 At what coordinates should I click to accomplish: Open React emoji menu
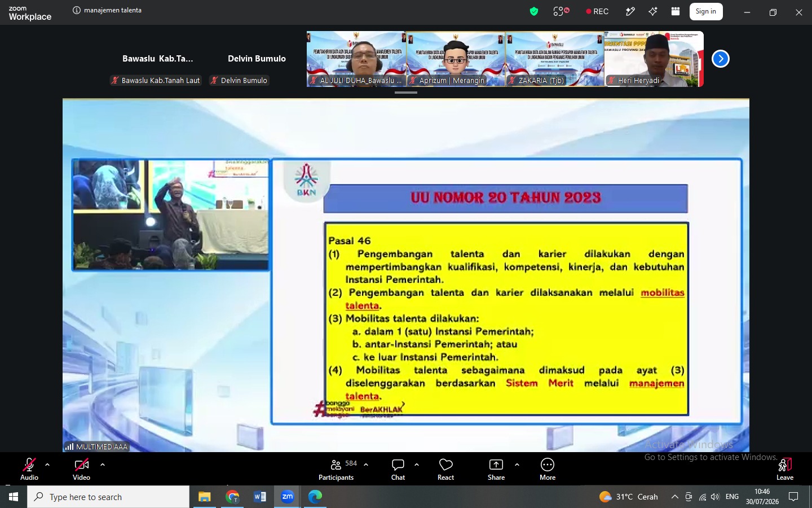(x=445, y=469)
